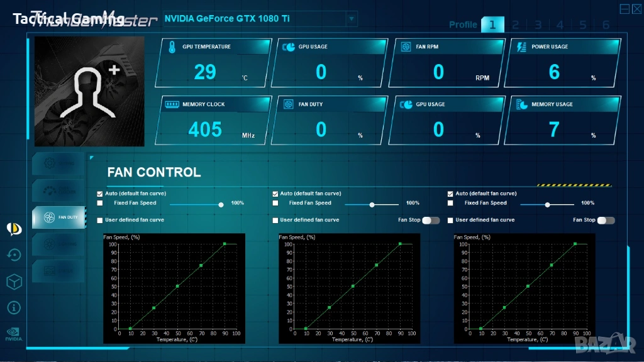Click the 3D cube icon
Viewport: 644px width, 362px height.
[14, 282]
